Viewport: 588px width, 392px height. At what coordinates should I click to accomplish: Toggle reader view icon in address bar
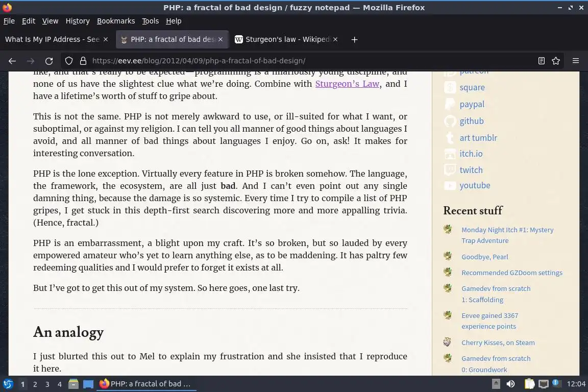pos(541,61)
